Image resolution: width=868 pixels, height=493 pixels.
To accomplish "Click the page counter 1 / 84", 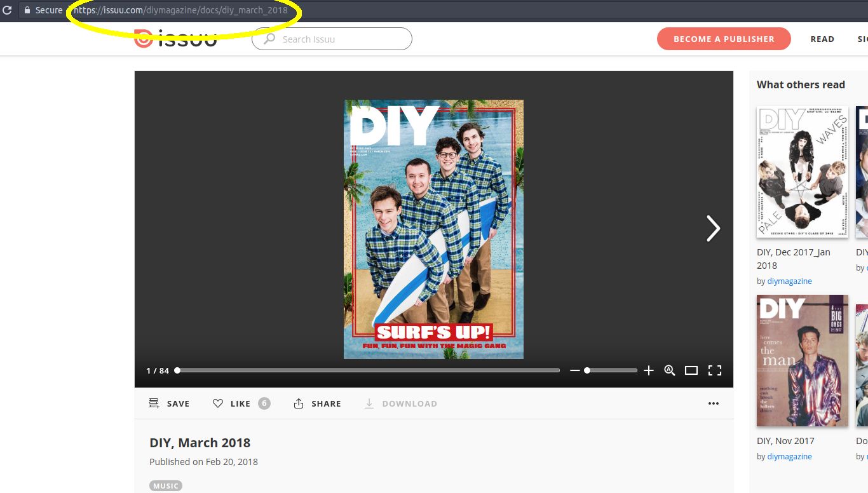I will pos(158,370).
